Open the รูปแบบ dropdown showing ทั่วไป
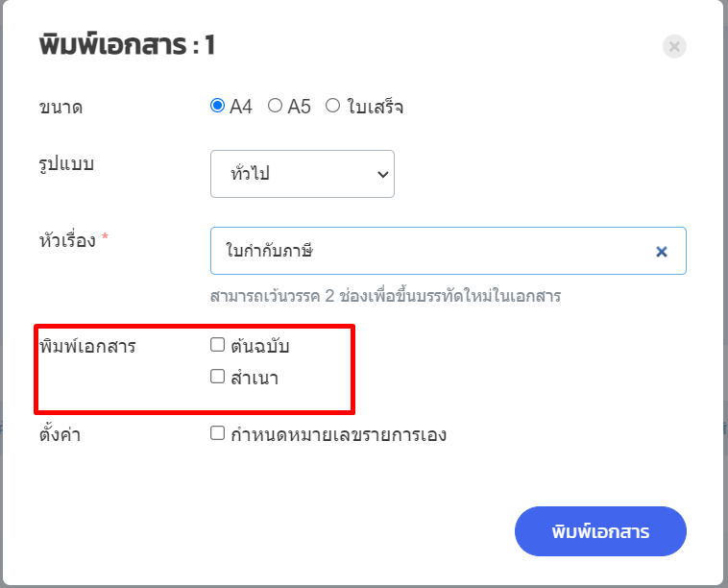 tap(302, 174)
